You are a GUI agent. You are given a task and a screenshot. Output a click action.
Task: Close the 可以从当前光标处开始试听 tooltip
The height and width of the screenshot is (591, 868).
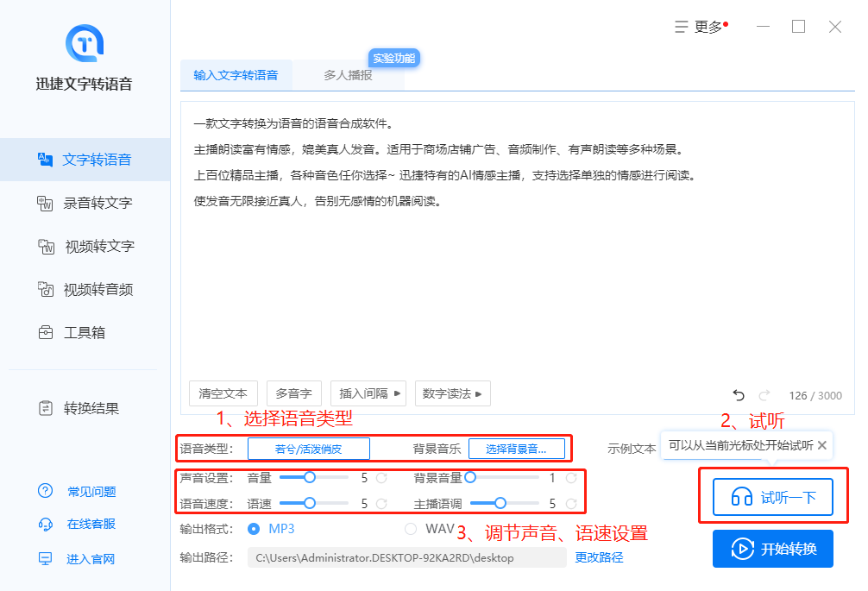[822, 445]
